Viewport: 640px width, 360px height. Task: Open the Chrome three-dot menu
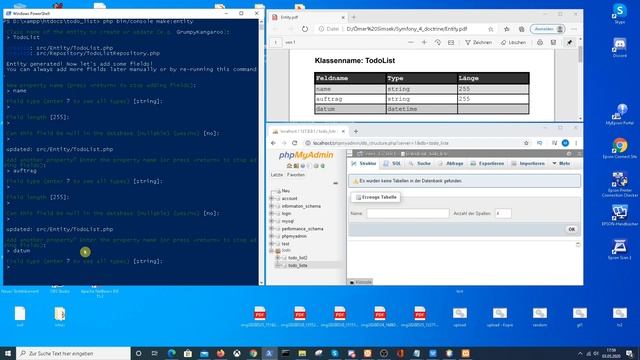576,143
